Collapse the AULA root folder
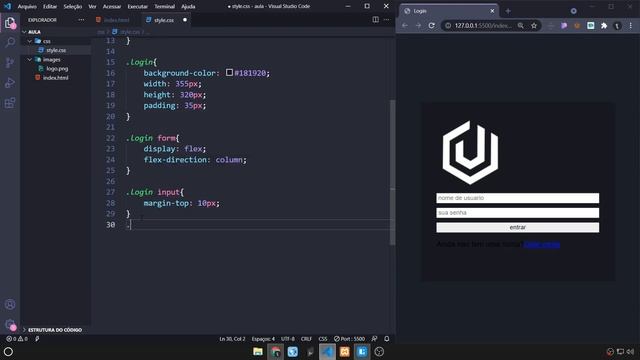Screen dimensions: 640x360 (24, 32)
